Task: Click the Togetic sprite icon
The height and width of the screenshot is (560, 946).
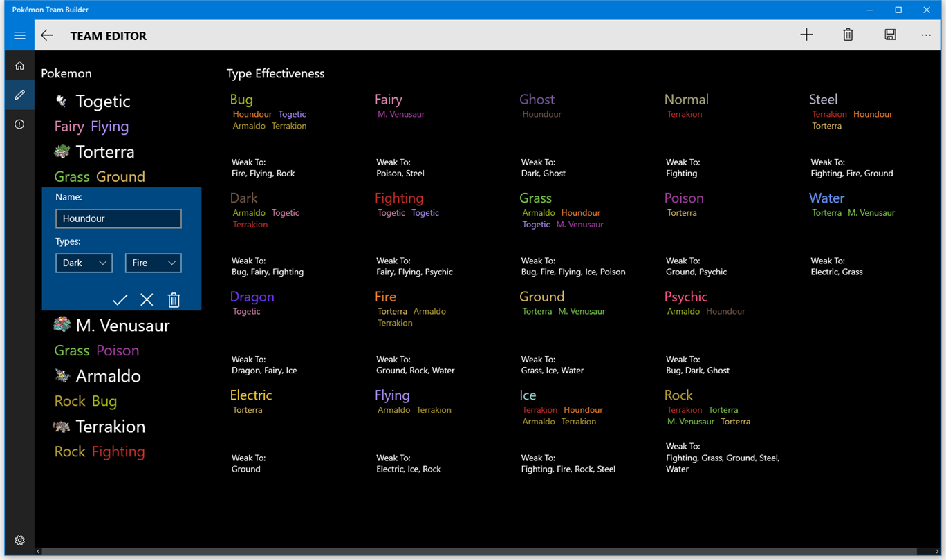Action: [x=62, y=102]
